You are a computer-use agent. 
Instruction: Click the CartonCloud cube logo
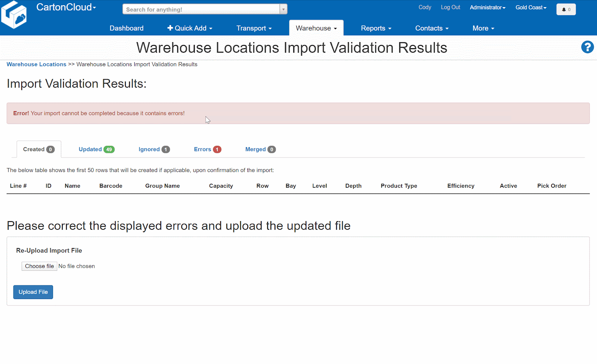pos(14,15)
